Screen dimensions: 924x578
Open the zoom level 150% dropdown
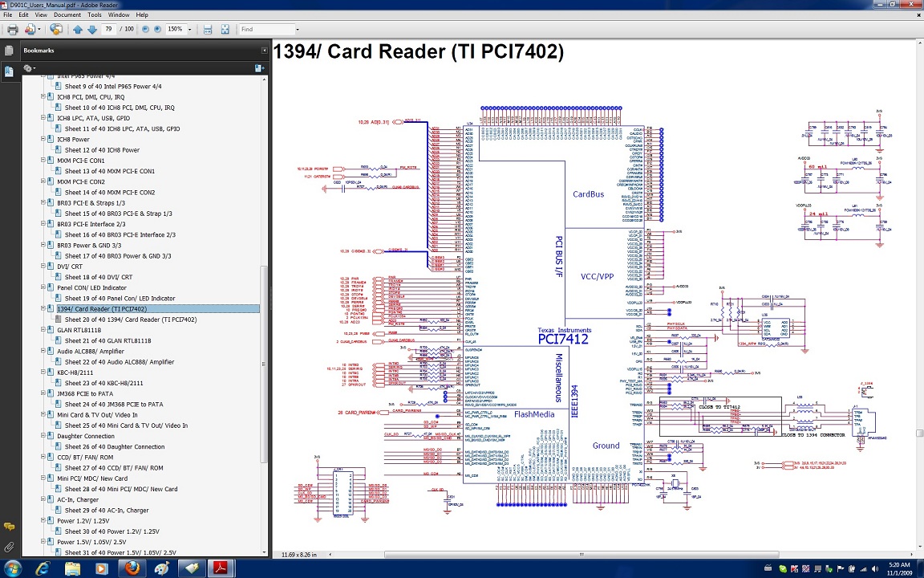pyautogui.click(x=189, y=29)
